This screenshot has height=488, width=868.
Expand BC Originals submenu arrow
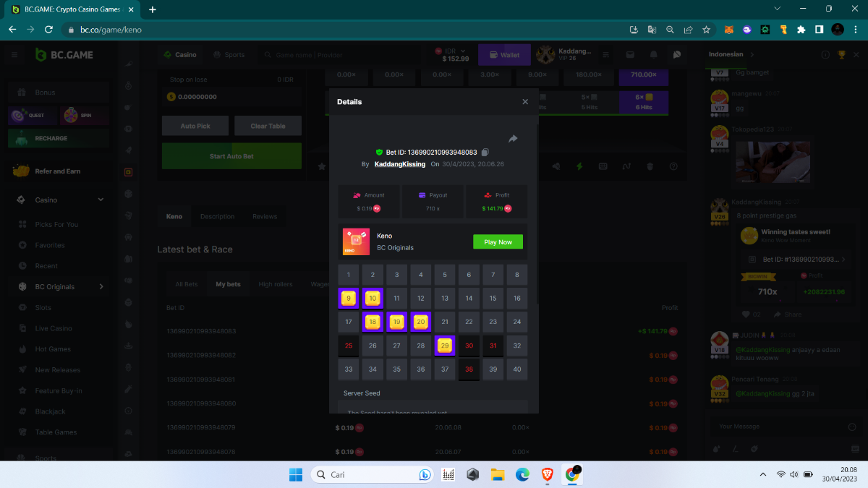coord(101,287)
